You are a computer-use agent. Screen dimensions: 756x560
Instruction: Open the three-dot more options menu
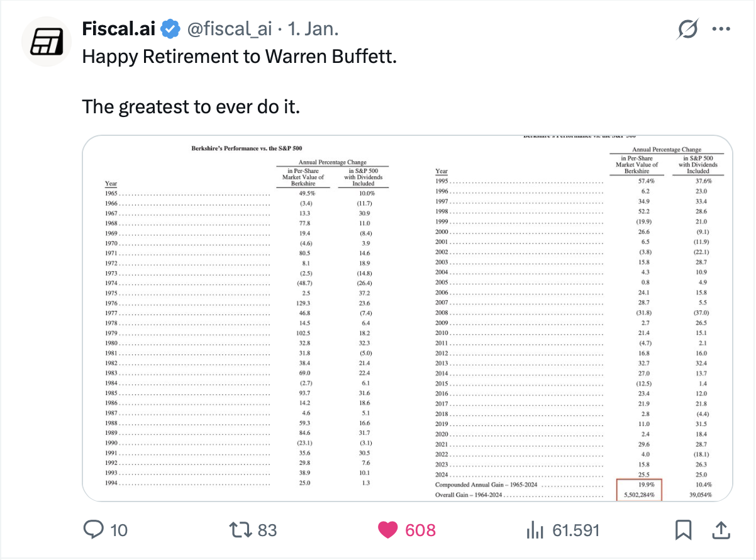click(721, 29)
